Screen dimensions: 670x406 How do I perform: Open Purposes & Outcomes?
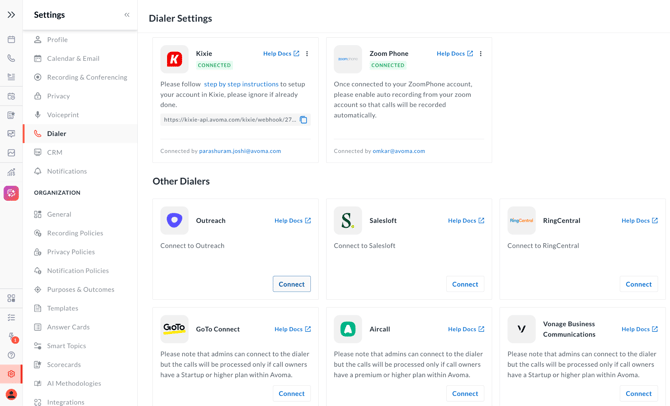click(80, 289)
